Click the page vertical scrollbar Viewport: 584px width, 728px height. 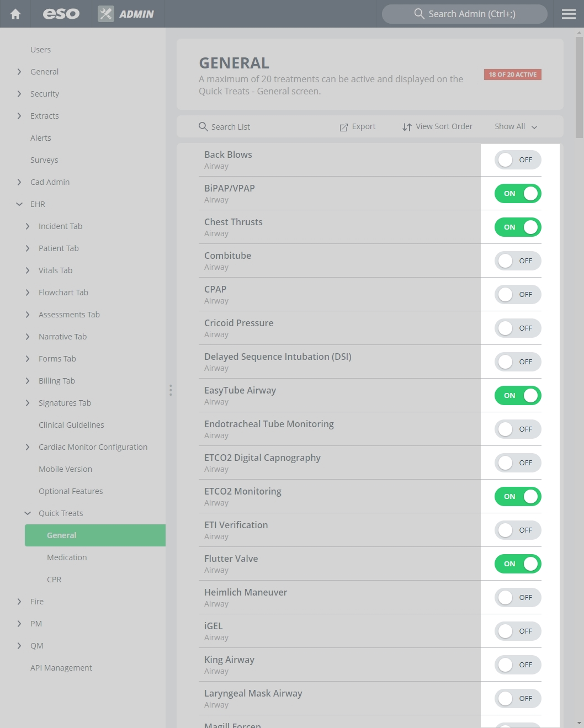578,88
